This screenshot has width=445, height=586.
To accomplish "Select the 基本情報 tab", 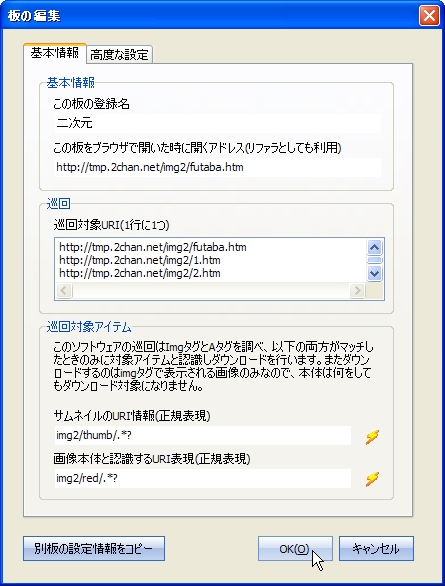I will pyautogui.click(x=55, y=53).
